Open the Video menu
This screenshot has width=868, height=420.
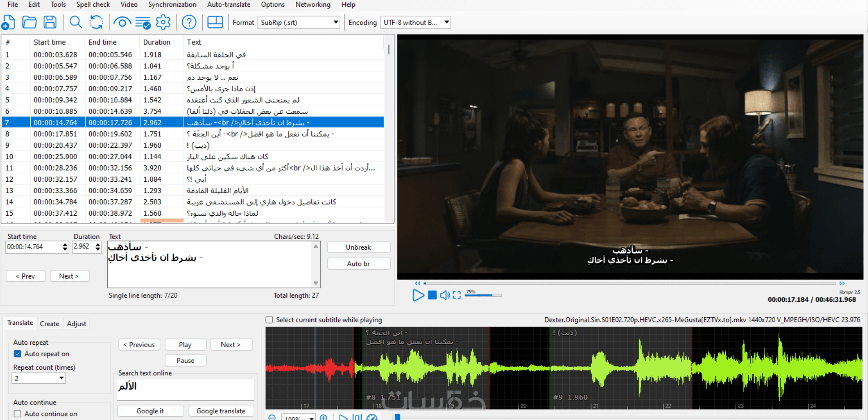coord(129,5)
